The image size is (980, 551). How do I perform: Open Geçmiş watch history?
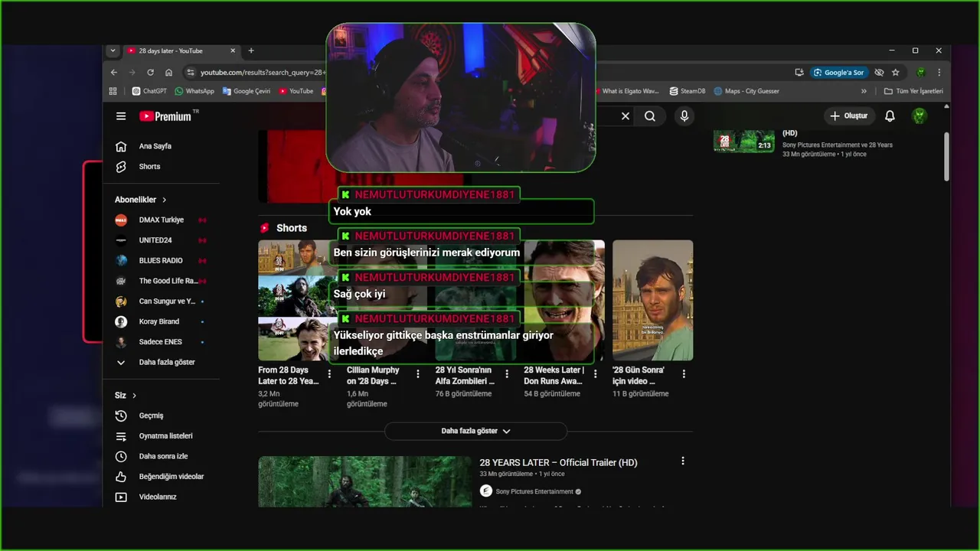tap(151, 416)
